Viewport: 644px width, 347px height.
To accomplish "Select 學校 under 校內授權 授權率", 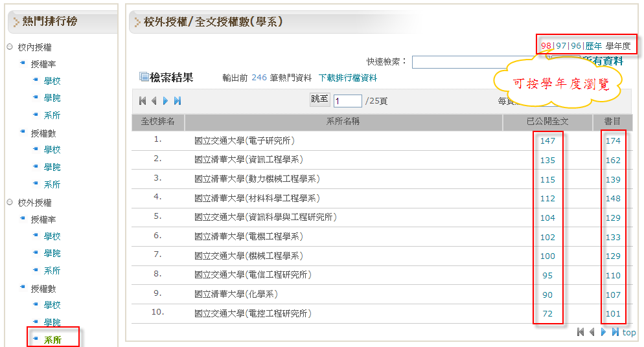I will 52,81.
